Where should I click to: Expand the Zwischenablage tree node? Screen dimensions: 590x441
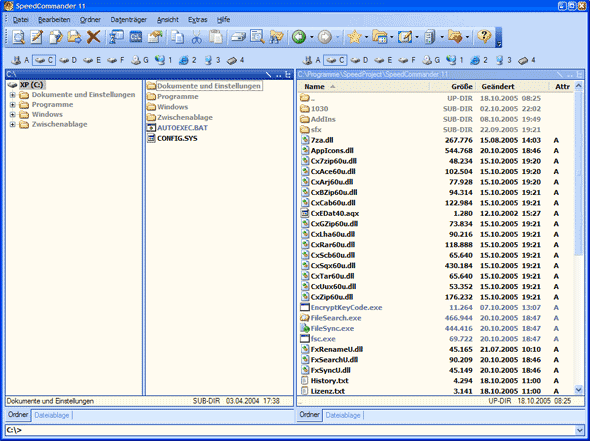(12, 124)
